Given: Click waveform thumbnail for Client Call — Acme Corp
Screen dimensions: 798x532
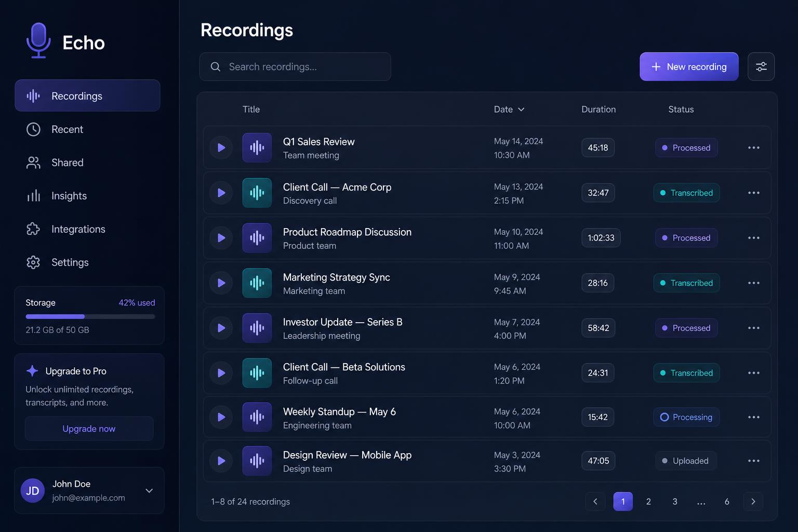Looking at the screenshot, I should (257, 193).
